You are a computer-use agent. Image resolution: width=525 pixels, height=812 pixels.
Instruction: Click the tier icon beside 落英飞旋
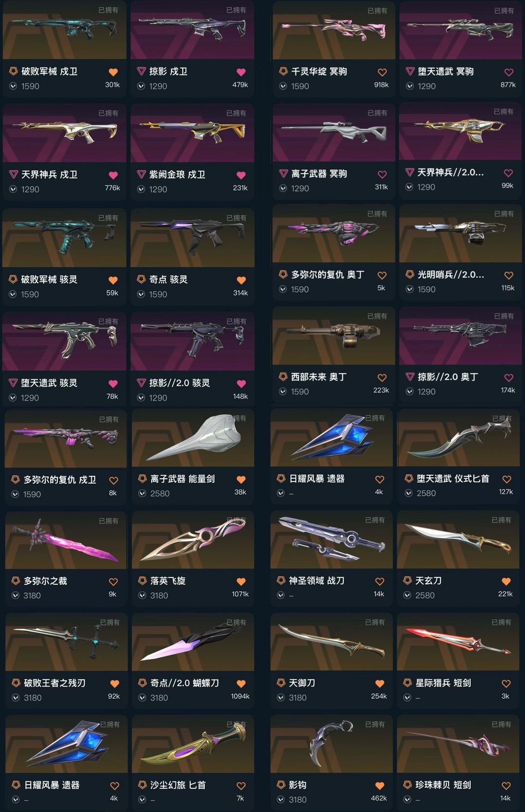pos(142,580)
